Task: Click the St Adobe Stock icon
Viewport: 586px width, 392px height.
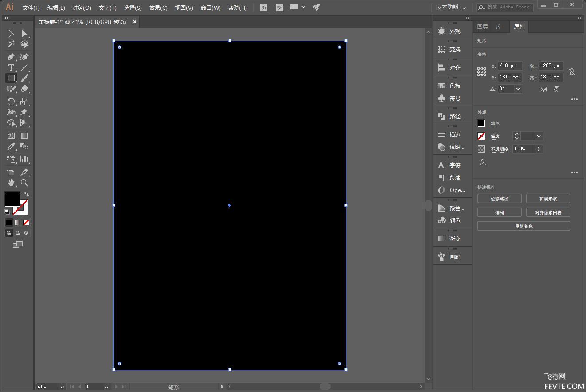Action: coord(279,8)
